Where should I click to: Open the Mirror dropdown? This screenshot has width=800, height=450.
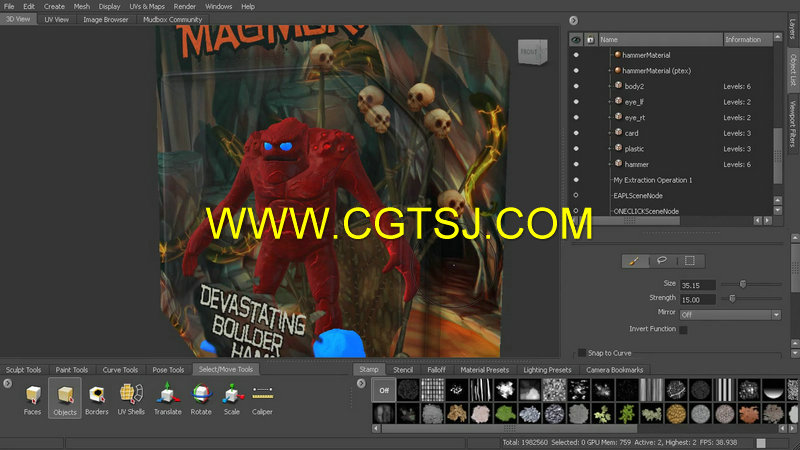(730, 315)
